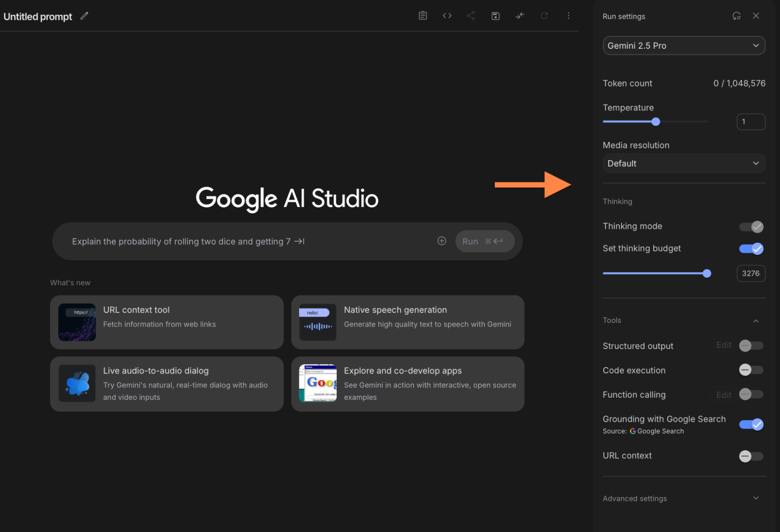Click the Live audio dialog blue blob thumbnail

(77, 383)
